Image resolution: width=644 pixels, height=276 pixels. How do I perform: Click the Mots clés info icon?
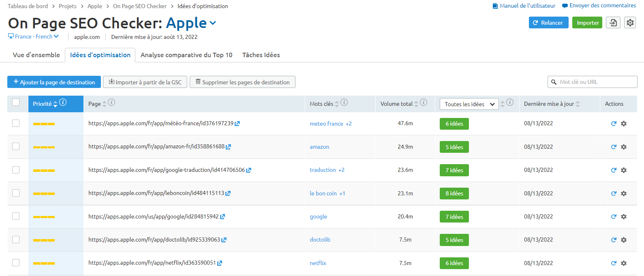click(344, 102)
